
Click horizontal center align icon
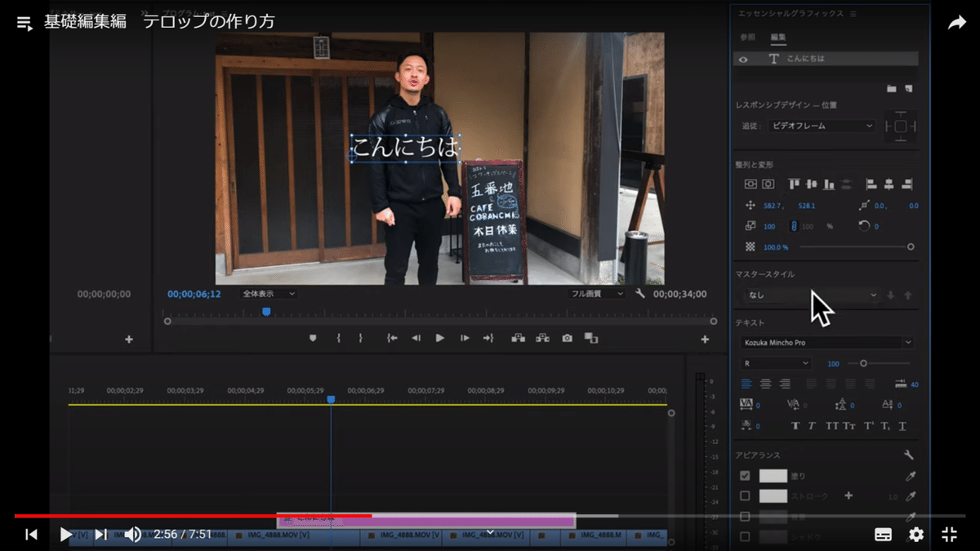click(768, 184)
